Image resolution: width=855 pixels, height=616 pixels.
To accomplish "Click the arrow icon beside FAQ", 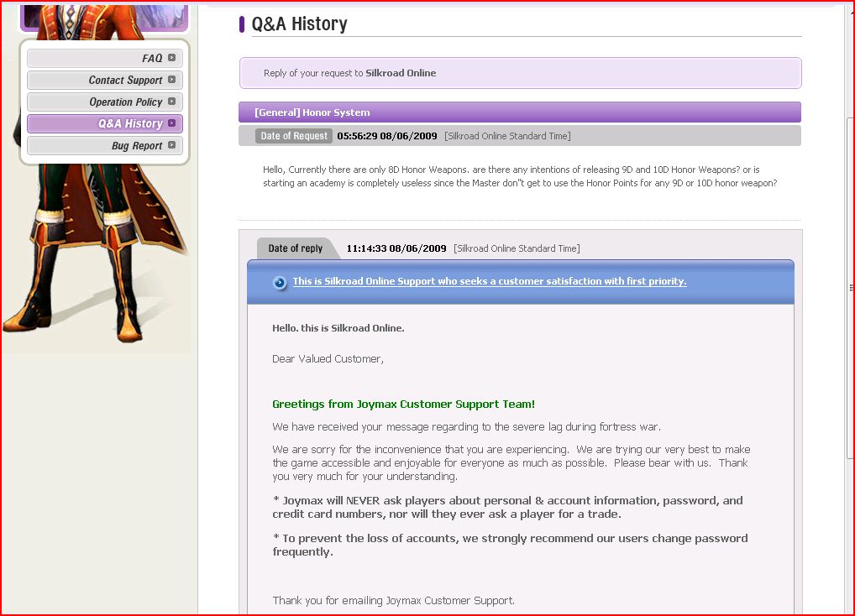I will 171,58.
